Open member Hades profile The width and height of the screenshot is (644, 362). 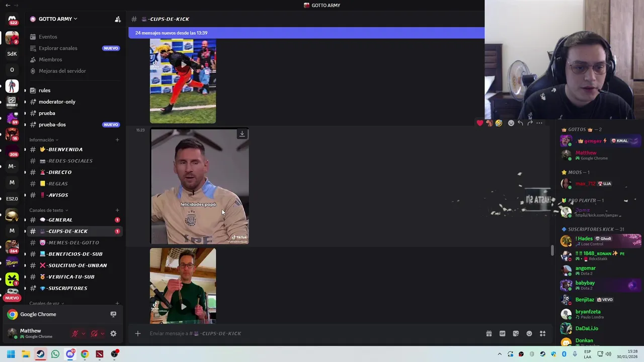pyautogui.click(x=601, y=241)
